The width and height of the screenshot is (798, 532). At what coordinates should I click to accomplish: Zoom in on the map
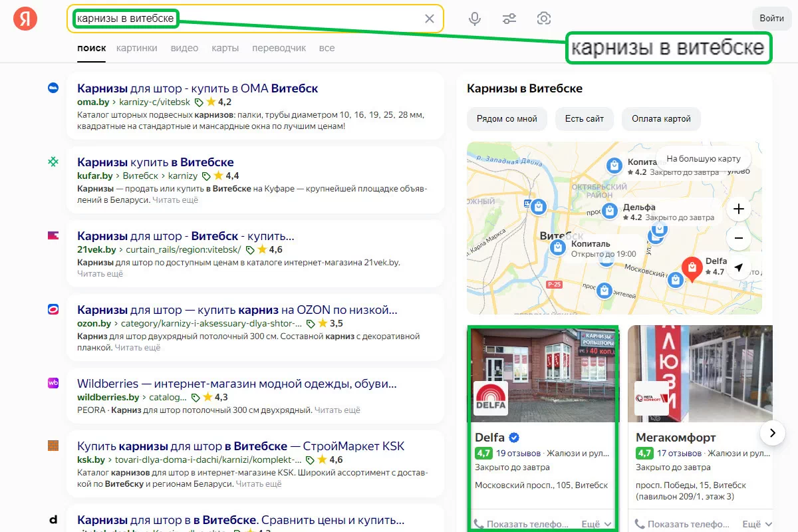click(x=738, y=209)
